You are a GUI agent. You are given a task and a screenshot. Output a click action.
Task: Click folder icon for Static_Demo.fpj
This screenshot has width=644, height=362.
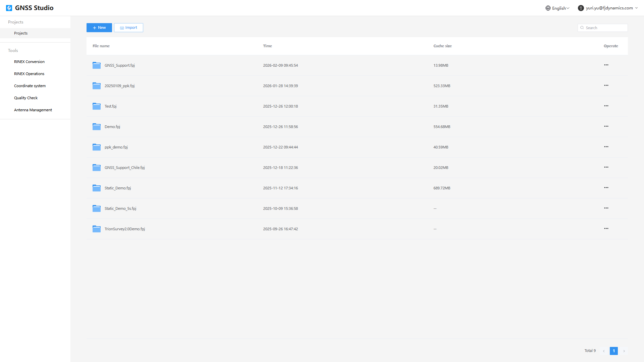[97, 188]
